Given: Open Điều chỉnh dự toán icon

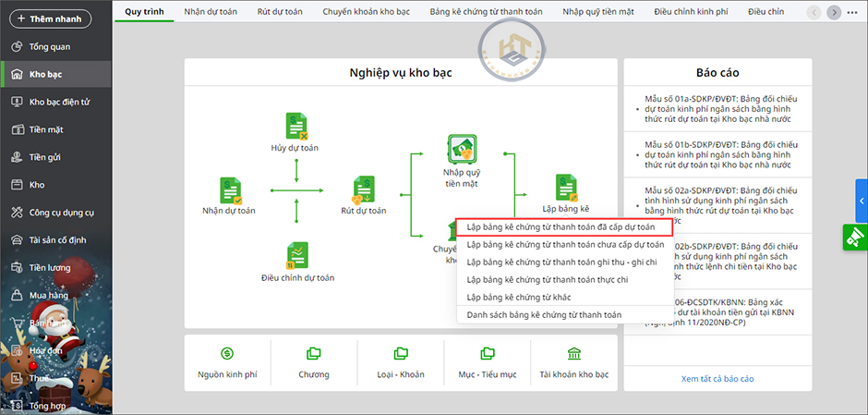Looking at the screenshot, I should [296, 255].
